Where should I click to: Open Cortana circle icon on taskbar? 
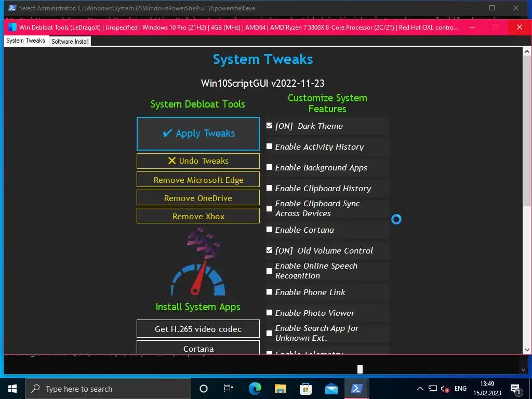click(204, 389)
